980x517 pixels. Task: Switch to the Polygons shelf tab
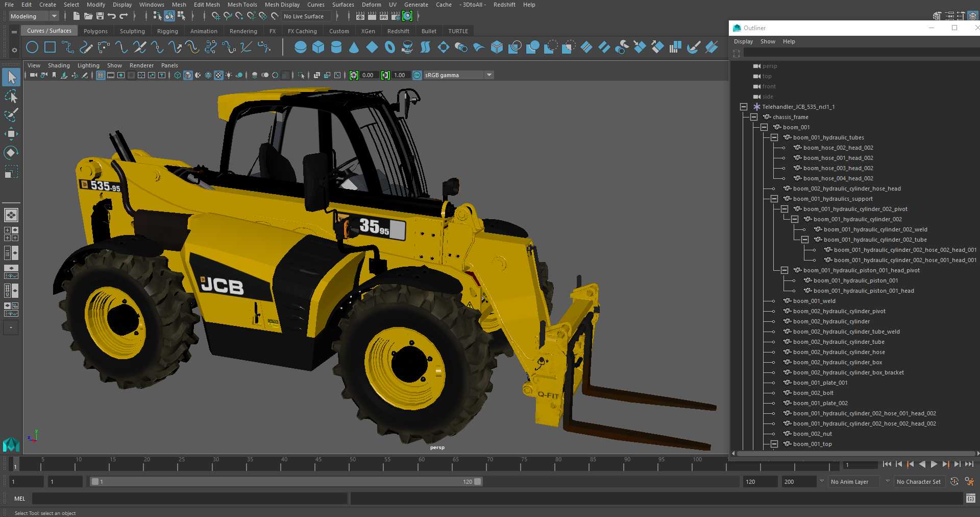[95, 31]
